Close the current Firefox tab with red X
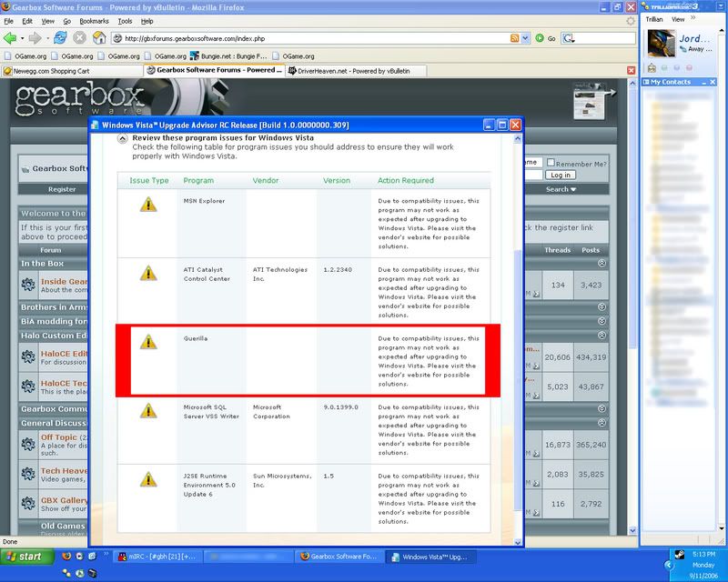This screenshot has height=582, width=728. click(x=631, y=71)
